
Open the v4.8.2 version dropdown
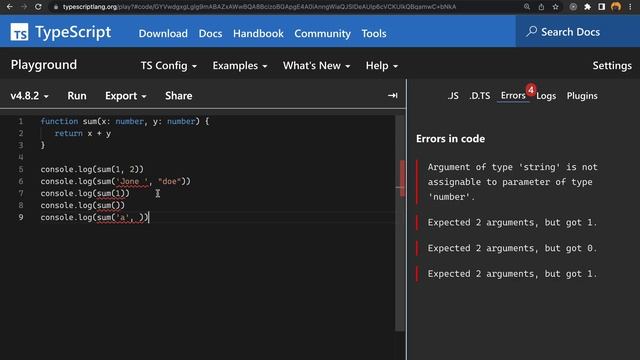click(x=29, y=96)
